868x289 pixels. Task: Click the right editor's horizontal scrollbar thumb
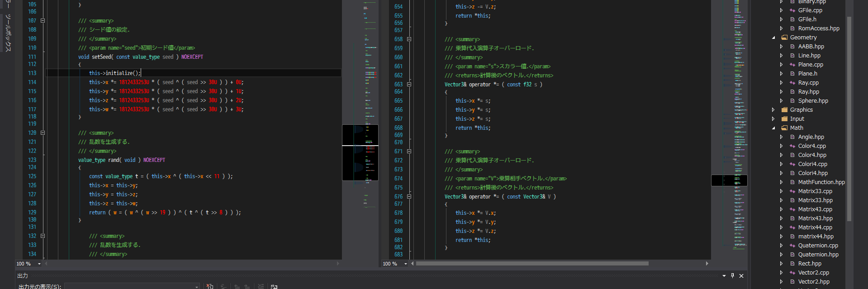[x=532, y=264]
